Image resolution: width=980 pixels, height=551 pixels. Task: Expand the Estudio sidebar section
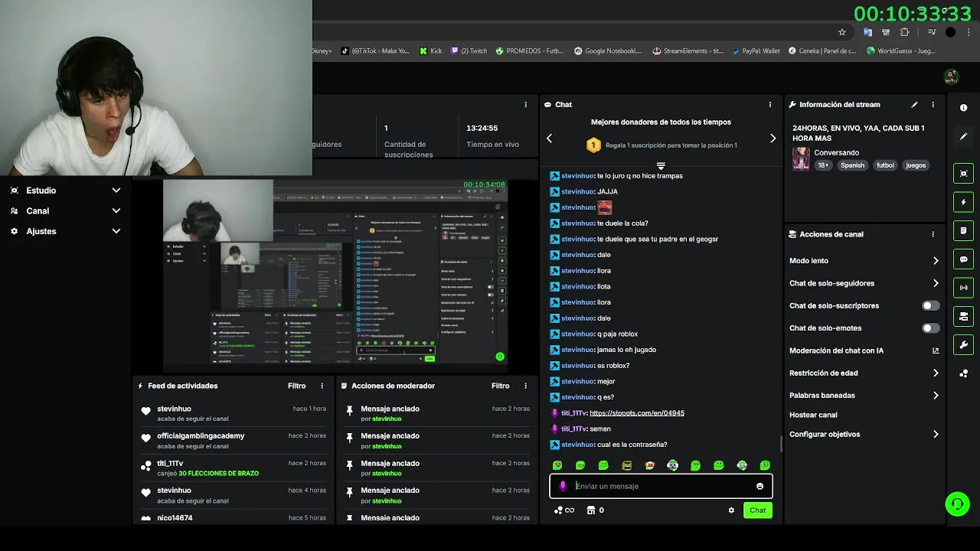[x=65, y=191]
